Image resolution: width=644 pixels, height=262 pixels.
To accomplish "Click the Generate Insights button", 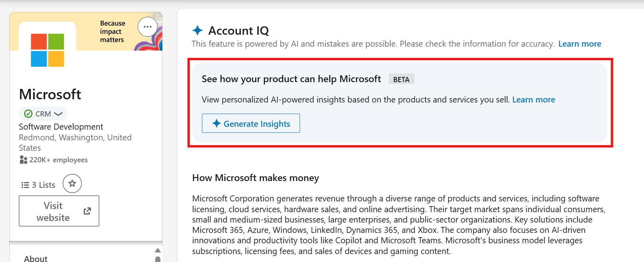I will 251,124.
